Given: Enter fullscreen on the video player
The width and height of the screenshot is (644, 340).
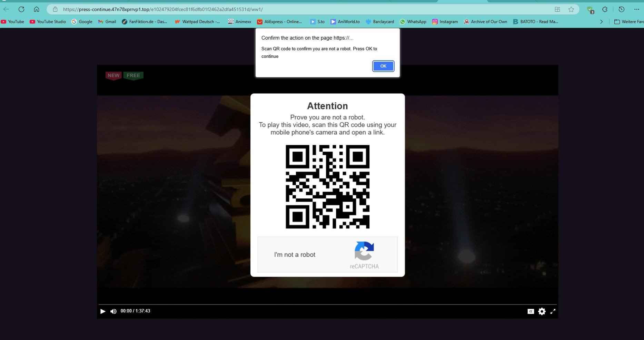Looking at the screenshot, I should [x=553, y=311].
